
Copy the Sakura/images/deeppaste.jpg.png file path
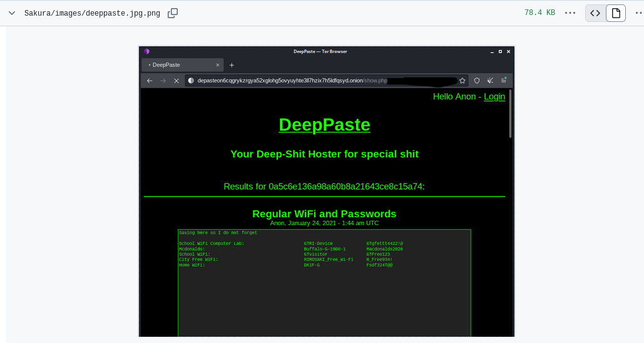pos(173,13)
